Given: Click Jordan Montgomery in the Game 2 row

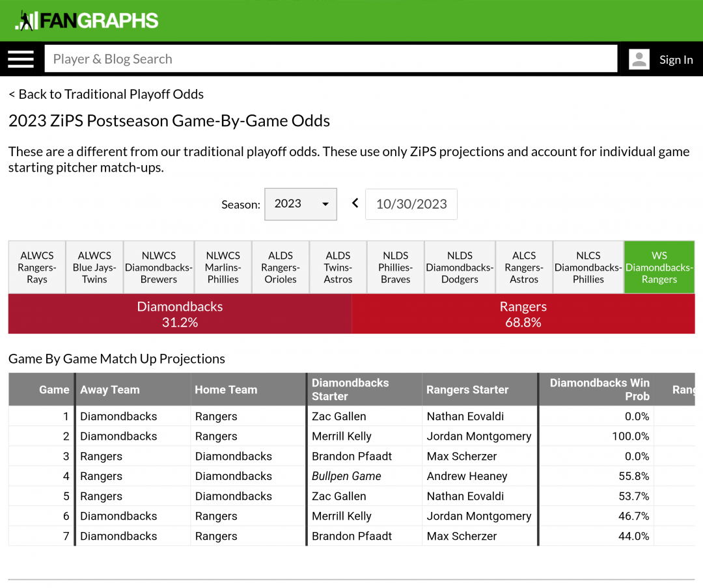Looking at the screenshot, I should tap(479, 436).
